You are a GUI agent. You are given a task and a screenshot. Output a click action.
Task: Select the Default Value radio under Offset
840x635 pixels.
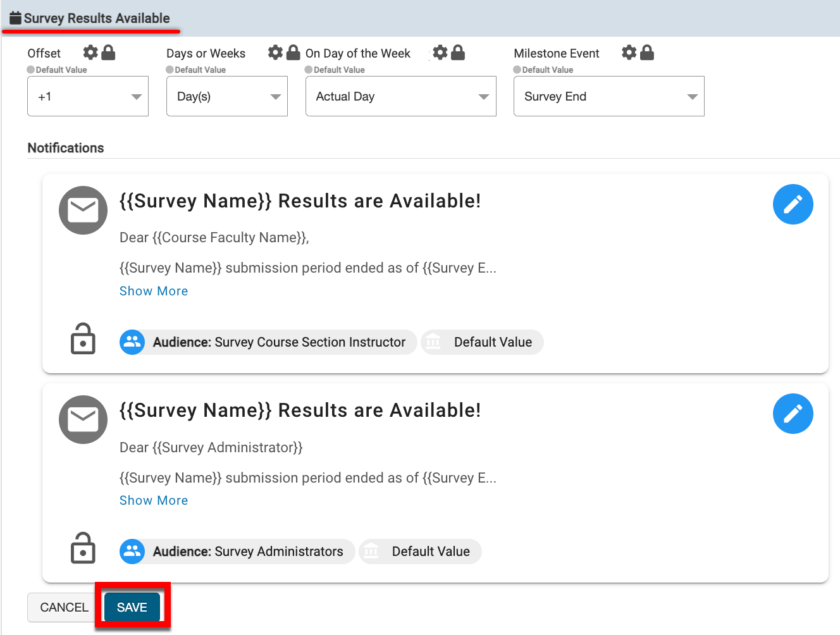click(x=31, y=70)
